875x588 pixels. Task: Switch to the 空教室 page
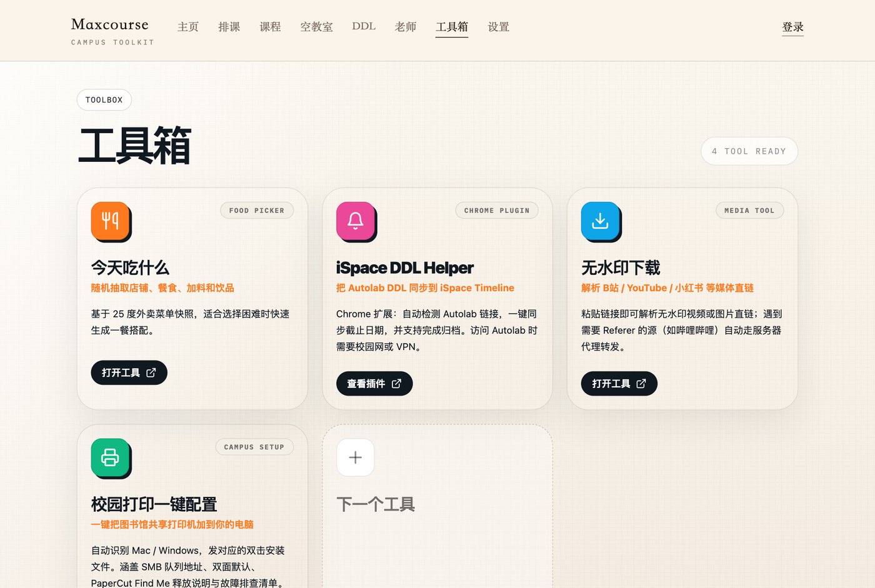[316, 27]
